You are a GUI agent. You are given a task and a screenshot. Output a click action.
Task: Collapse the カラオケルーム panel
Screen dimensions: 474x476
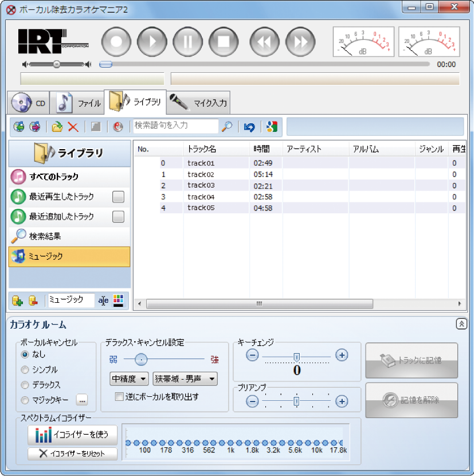461,324
